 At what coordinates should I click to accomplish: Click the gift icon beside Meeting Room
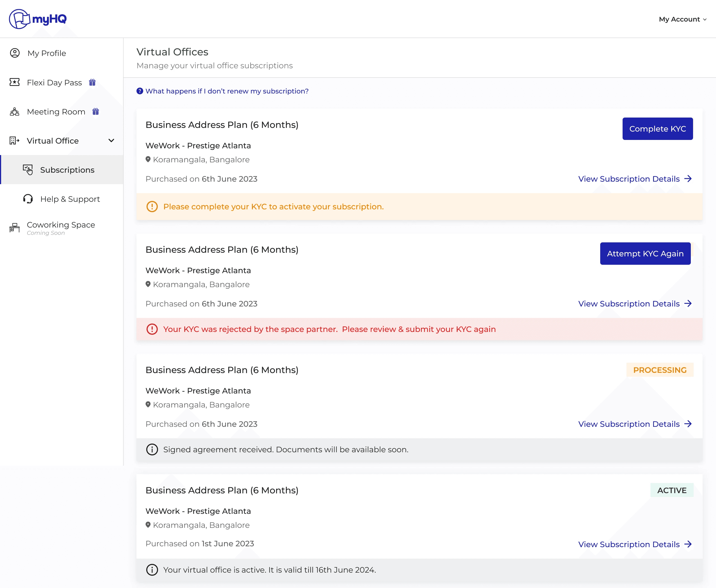[x=95, y=111]
